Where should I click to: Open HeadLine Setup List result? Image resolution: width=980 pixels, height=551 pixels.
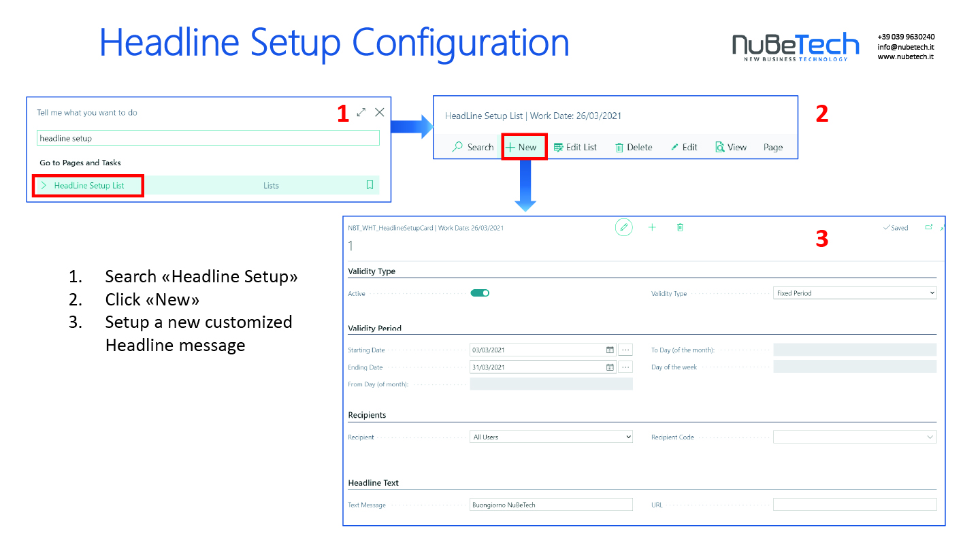89,185
